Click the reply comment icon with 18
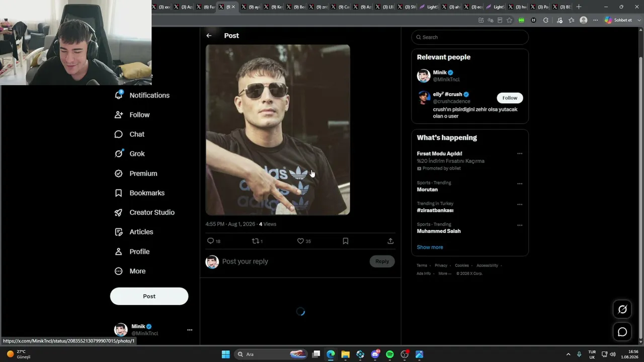The width and height of the screenshot is (644, 362). point(211,241)
